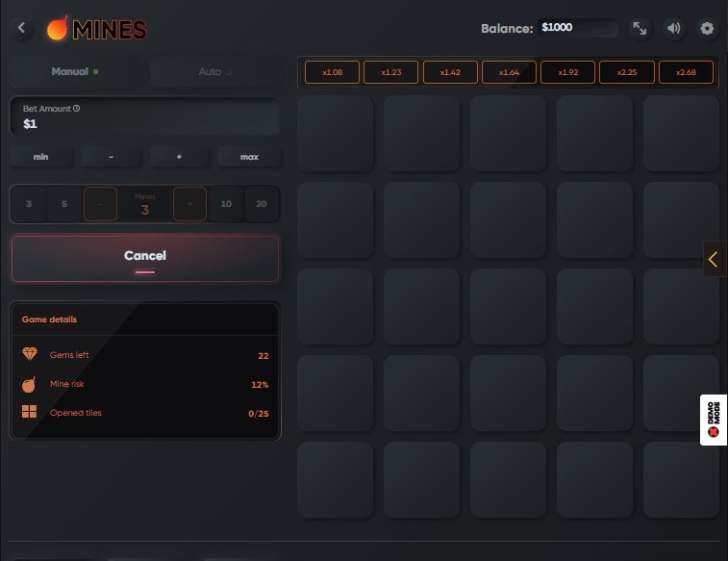Select the 5 mines preset
This screenshot has width=728, height=561.
coord(64,204)
